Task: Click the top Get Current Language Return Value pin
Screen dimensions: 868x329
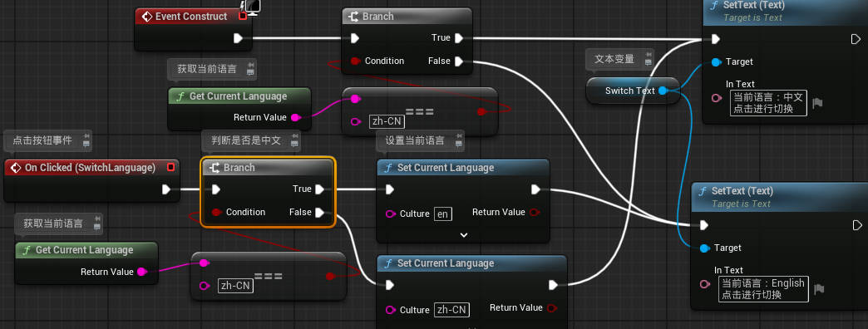Action: [x=295, y=117]
